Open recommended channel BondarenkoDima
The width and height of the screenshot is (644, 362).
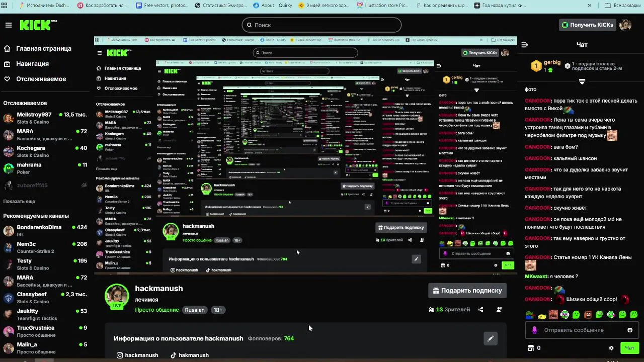click(45, 230)
